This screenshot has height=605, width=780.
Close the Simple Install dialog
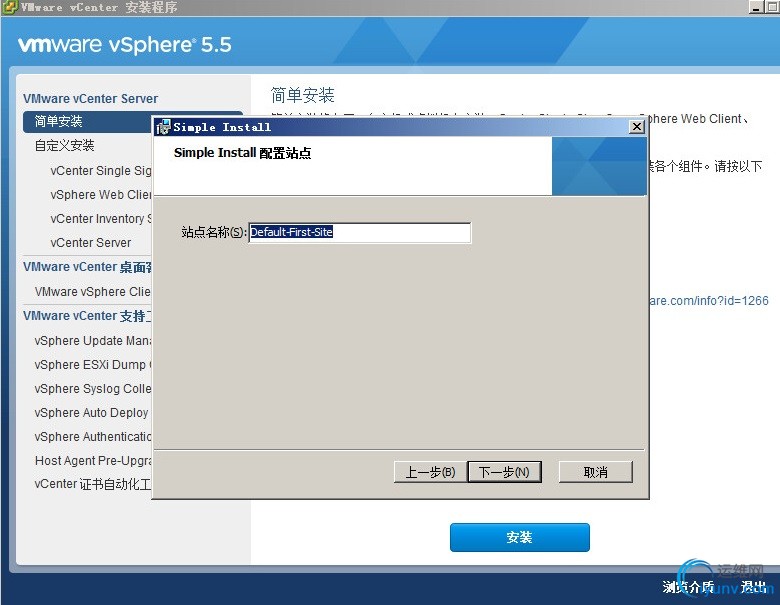pos(637,126)
